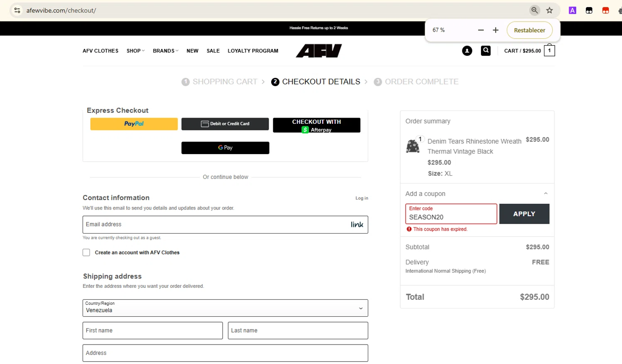This screenshot has width=622, height=364.
Task: Choose Debit or Credit Card button
Action: pos(225,124)
